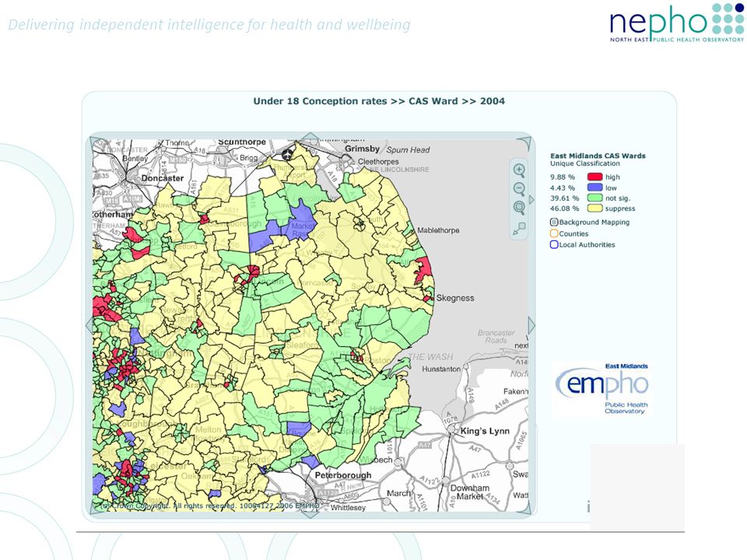Click the '9.88 %' legend value
Image resolution: width=747 pixels, height=560 pixels.
(563, 177)
